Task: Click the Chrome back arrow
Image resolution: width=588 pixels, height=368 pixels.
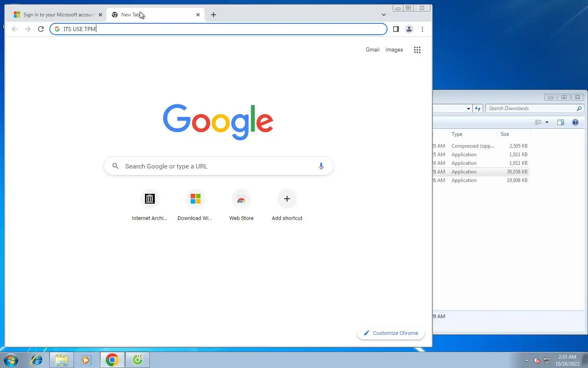Action: [15, 29]
